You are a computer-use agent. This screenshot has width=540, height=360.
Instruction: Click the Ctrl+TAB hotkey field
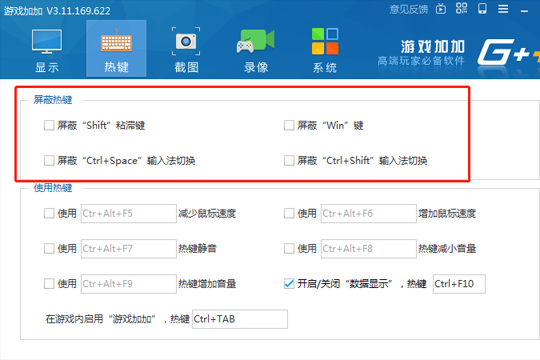[240, 319]
